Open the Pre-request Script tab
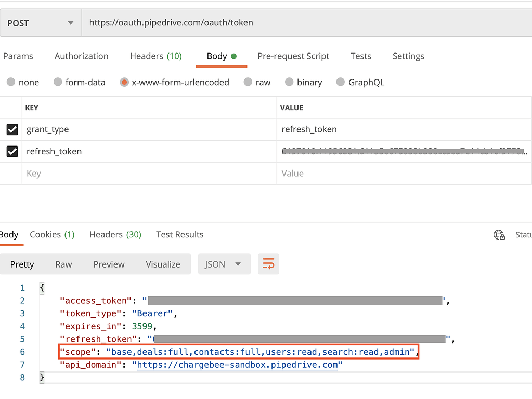Screen dimensions: 532x399 (x=293, y=56)
